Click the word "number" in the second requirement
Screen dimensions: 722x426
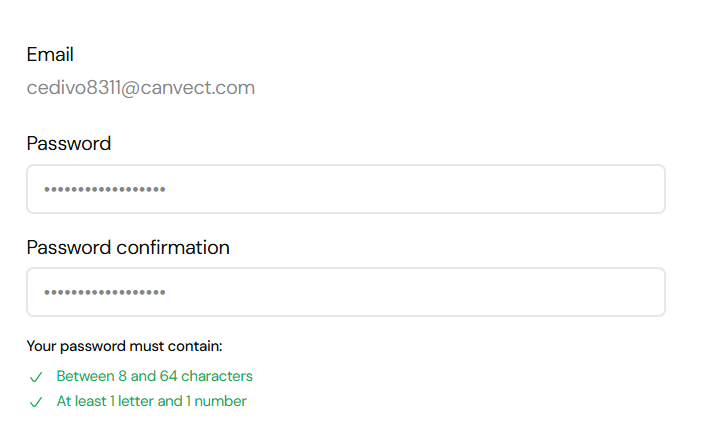pyautogui.click(x=222, y=401)
